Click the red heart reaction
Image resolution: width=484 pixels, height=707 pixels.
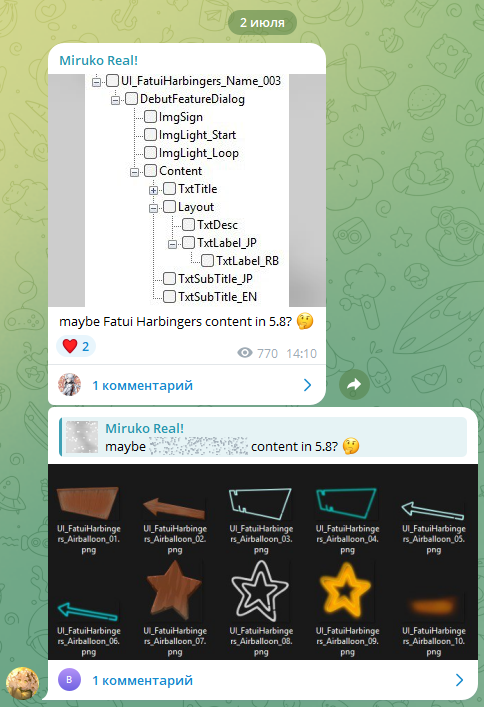point(69,346)
